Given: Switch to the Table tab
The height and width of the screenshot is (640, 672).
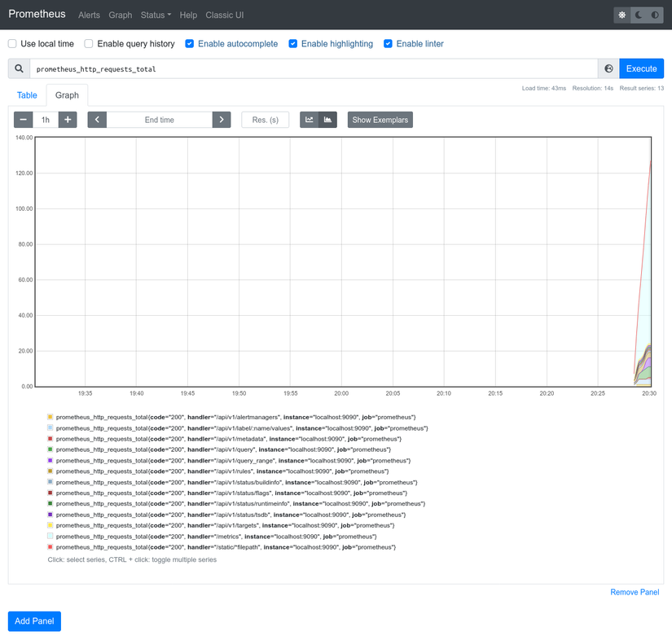Looking at the screenshot, I should pos(27,95).
